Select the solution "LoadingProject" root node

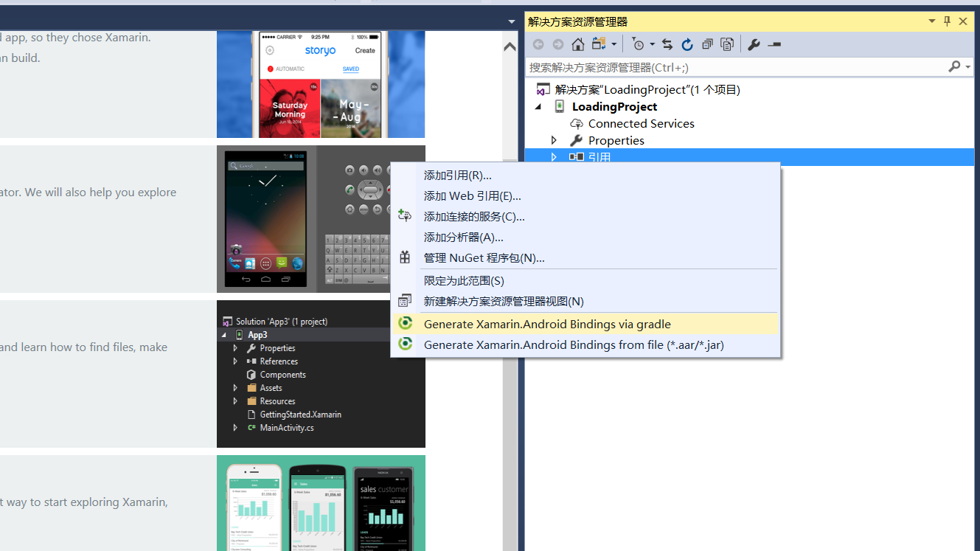click(647, 89)
